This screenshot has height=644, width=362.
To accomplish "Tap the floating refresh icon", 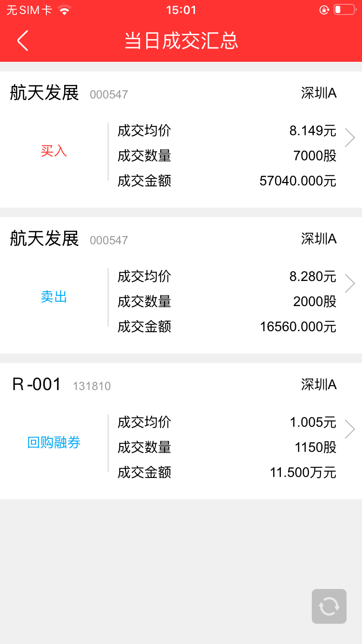I will 329,606.
